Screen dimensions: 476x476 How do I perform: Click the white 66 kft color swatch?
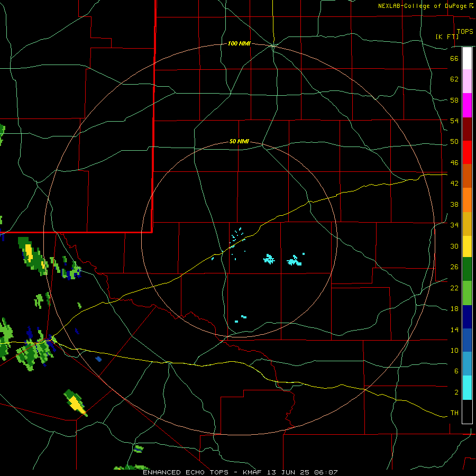point(467,58)
